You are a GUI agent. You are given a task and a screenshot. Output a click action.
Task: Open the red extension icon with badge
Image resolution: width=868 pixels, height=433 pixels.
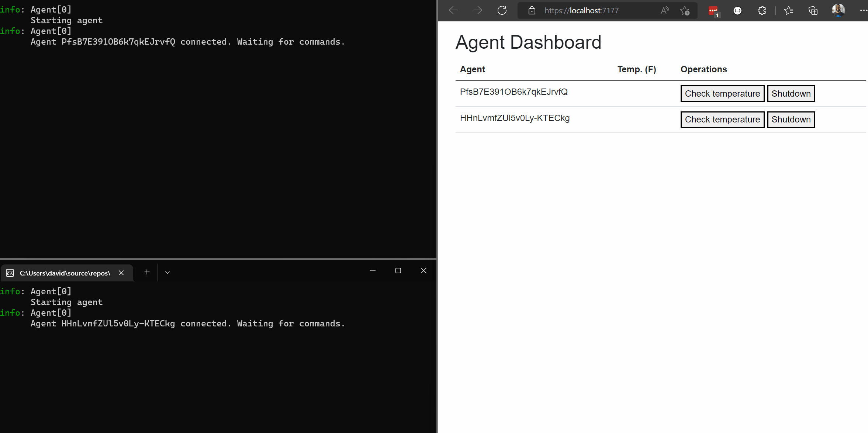point(713,11)
